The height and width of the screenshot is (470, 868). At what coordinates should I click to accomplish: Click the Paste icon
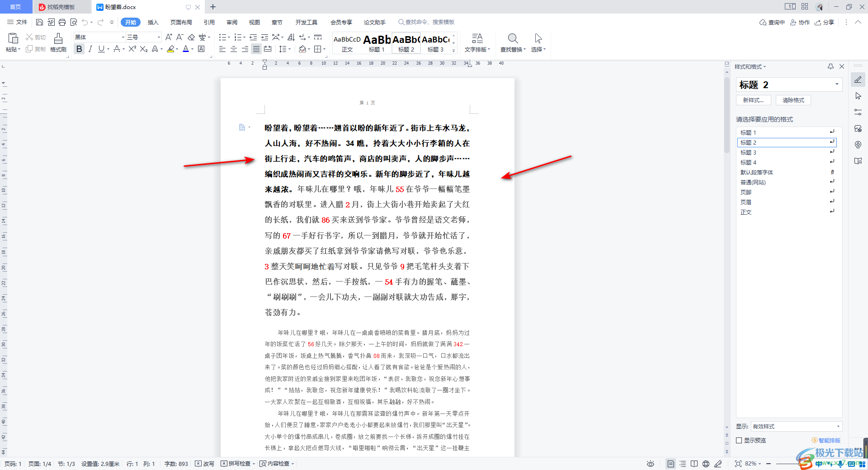tap(13, 38)
